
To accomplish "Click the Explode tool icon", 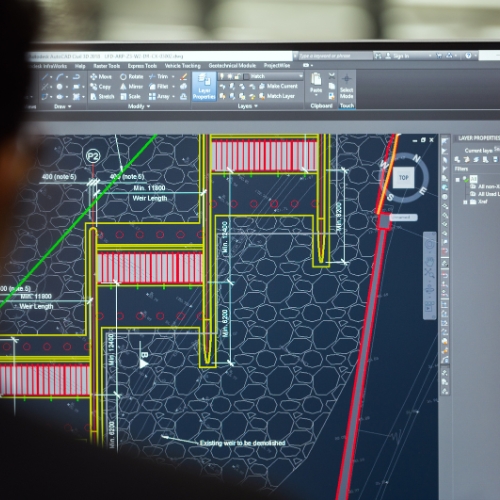I will click(183, 86).
